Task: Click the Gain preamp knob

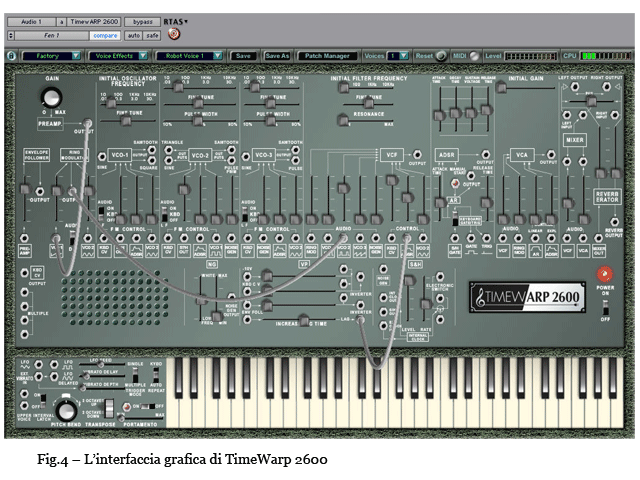Action: pyautogui.click(x=49, y=99)
